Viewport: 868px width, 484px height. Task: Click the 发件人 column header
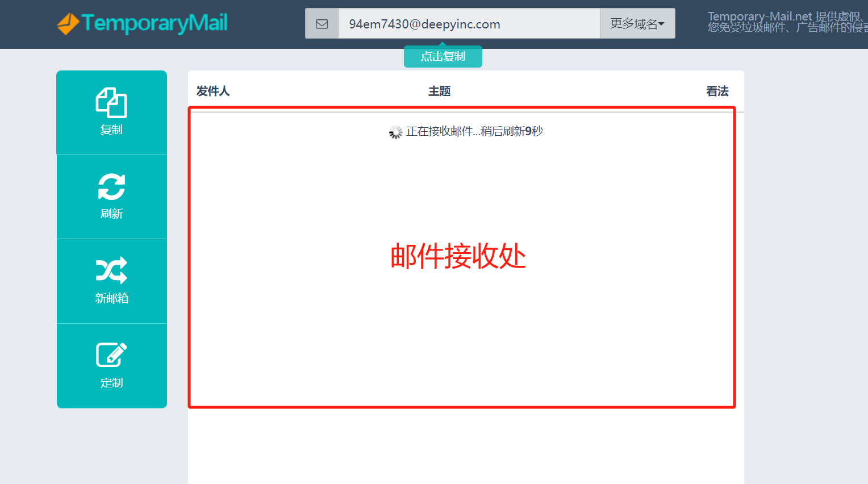coord(213,91)
